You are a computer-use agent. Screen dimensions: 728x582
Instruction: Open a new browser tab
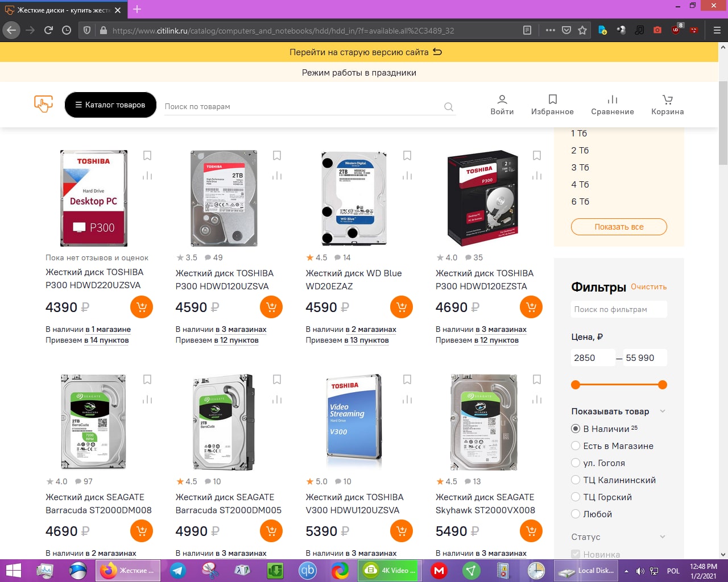(137, 9)
